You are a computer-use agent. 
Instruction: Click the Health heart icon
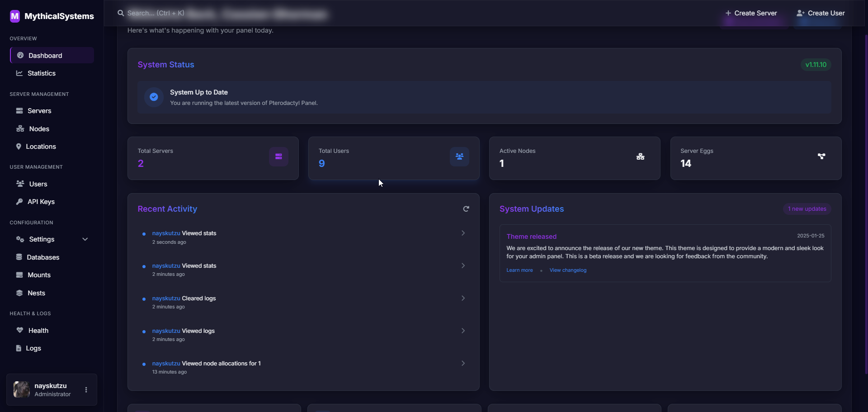[19, 330]
